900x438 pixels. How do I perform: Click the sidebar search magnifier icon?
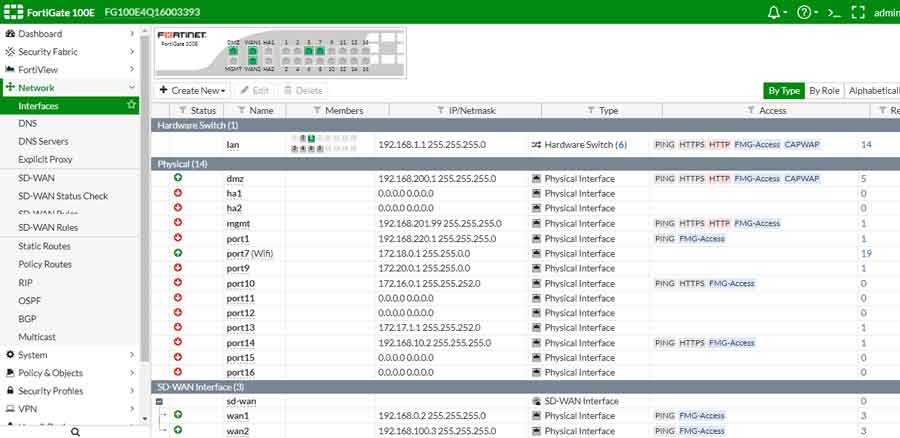tap(75, 432)
